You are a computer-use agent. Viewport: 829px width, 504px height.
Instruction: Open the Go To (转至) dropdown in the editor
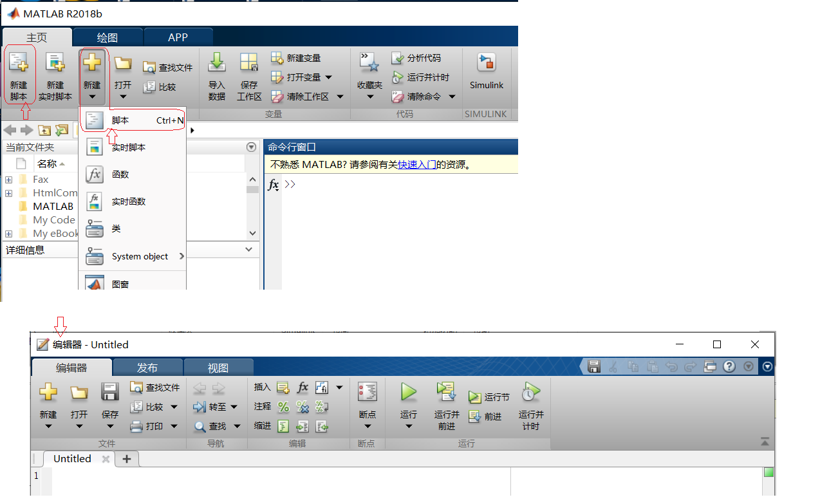[x=234, y=407]
